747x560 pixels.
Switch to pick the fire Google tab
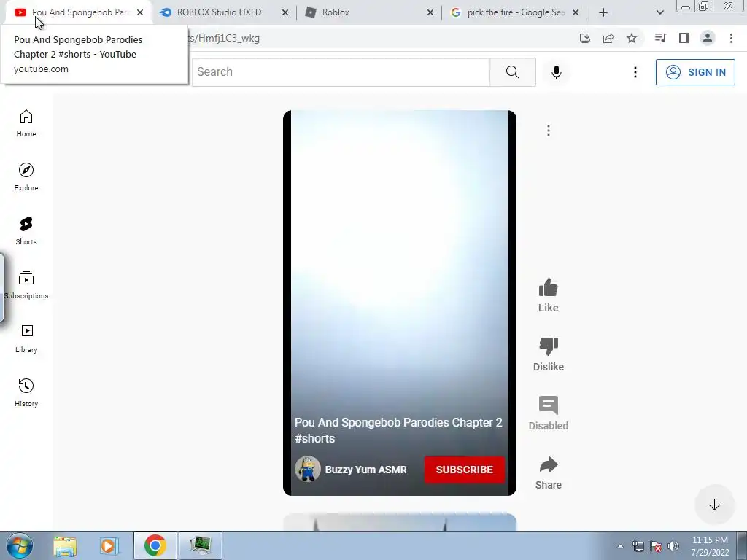[516, 12]
